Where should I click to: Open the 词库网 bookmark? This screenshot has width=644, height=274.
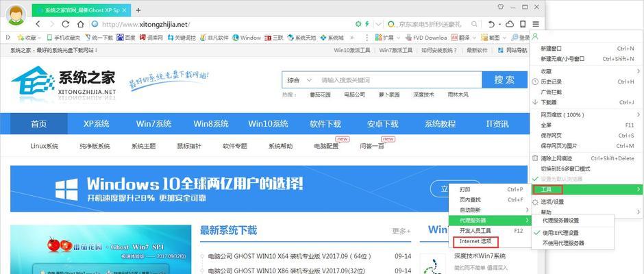(x=151, y=38)
